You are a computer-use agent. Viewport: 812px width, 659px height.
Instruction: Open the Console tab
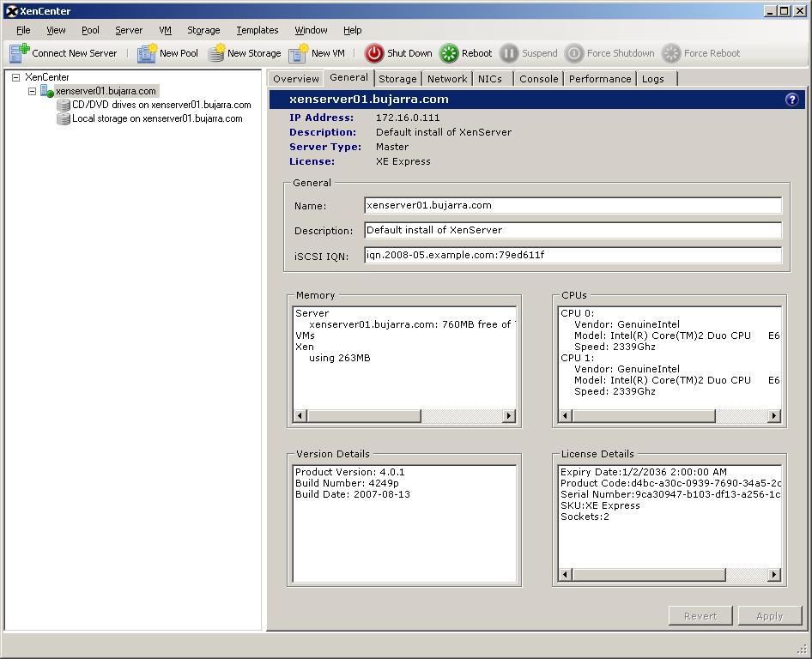pyautogui.click(x=538, y=79)
